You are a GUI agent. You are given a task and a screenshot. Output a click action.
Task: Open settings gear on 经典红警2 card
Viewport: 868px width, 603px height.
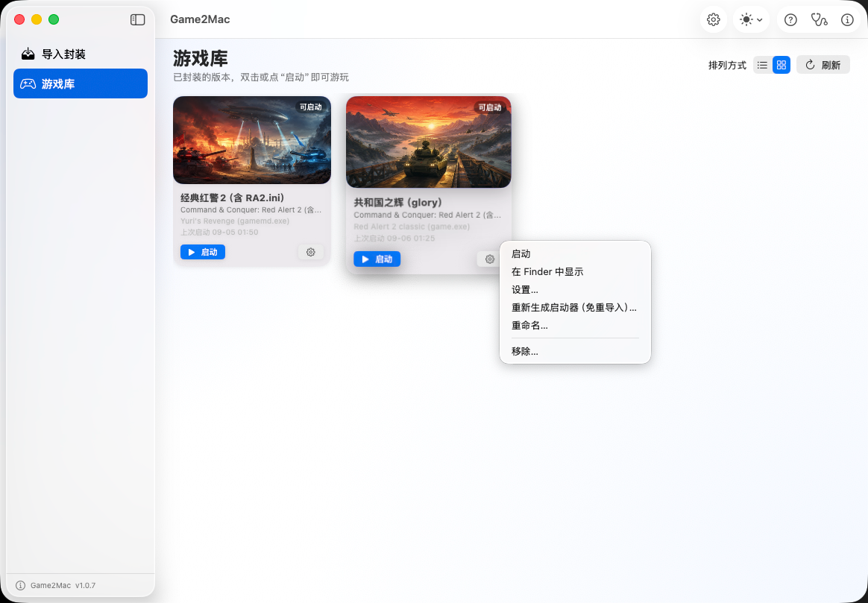tap(310, 252)
